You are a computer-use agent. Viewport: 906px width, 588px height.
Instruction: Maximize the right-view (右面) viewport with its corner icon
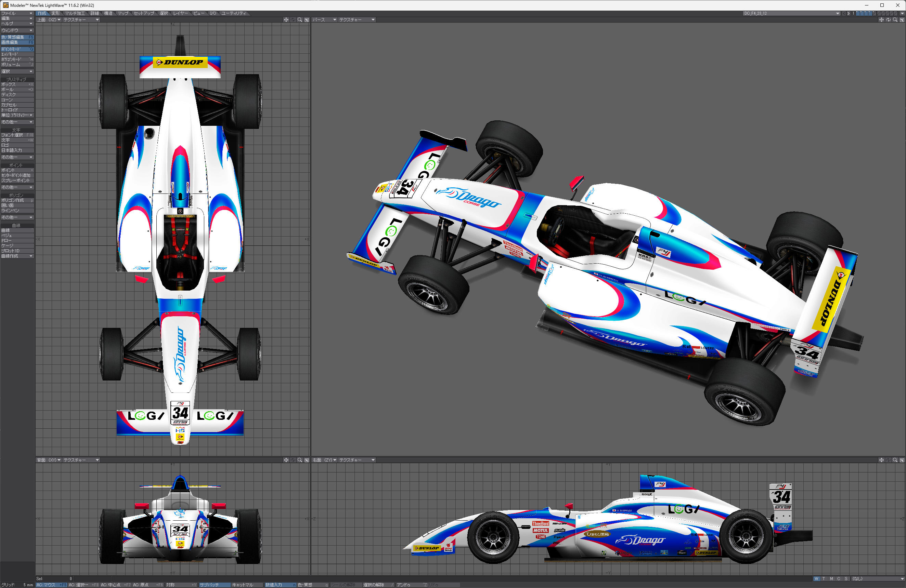click(x=902, y=460)
